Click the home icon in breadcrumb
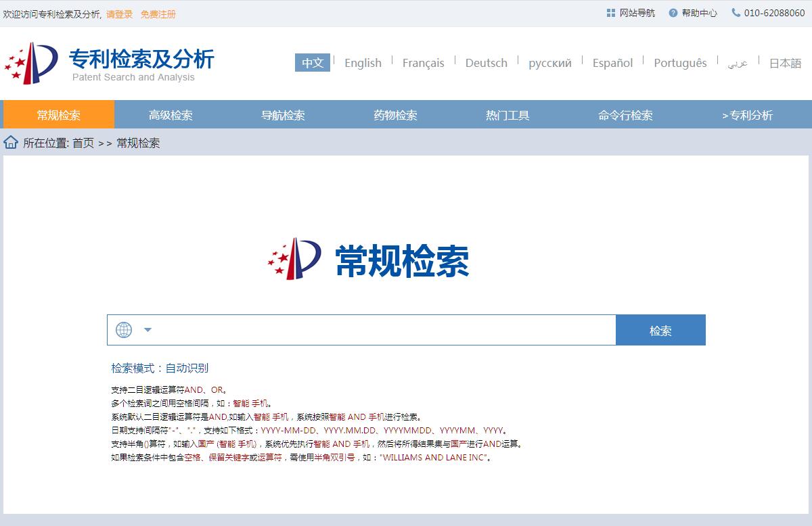The height and width of the screenshot is (526, 812). click(11, 143)
